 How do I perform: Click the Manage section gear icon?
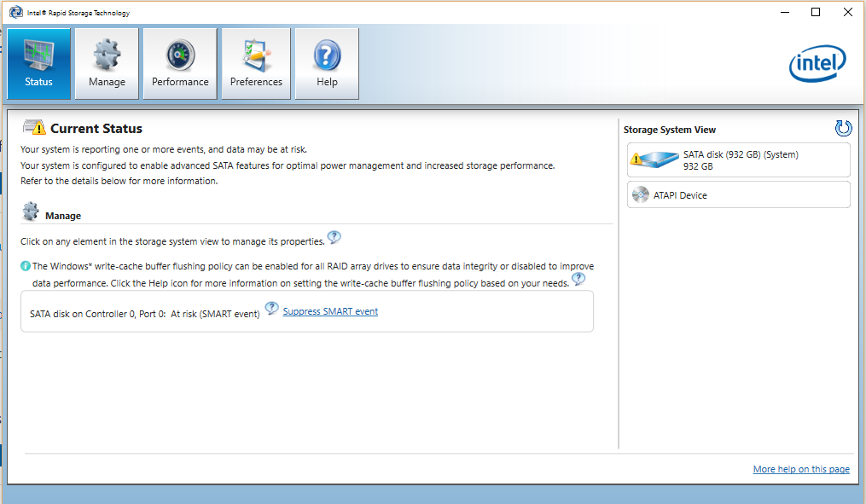pos(31,211)
